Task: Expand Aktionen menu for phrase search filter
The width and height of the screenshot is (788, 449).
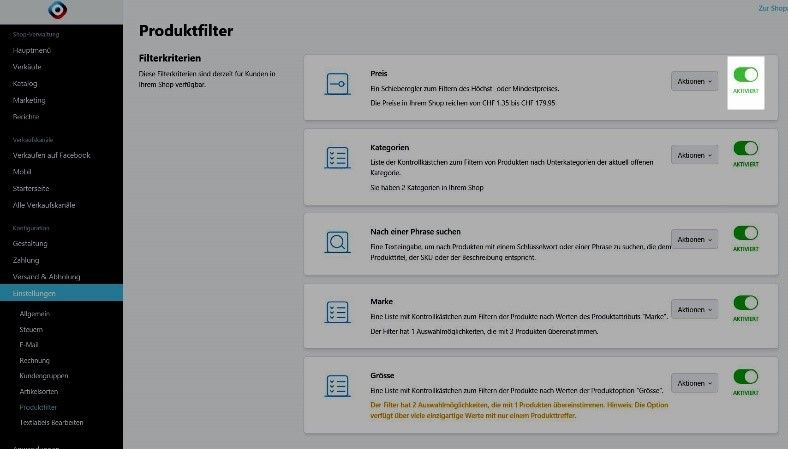Action: 695,240
